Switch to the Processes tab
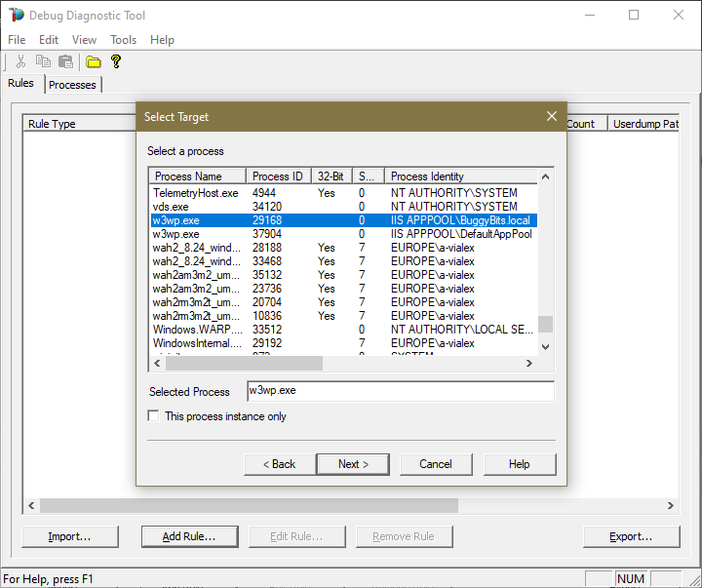Screen dimensions: 702x588 (72, 85)
